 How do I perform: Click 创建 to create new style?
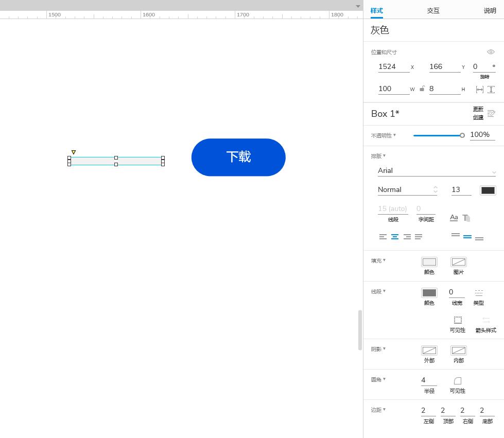coord(478,117)
